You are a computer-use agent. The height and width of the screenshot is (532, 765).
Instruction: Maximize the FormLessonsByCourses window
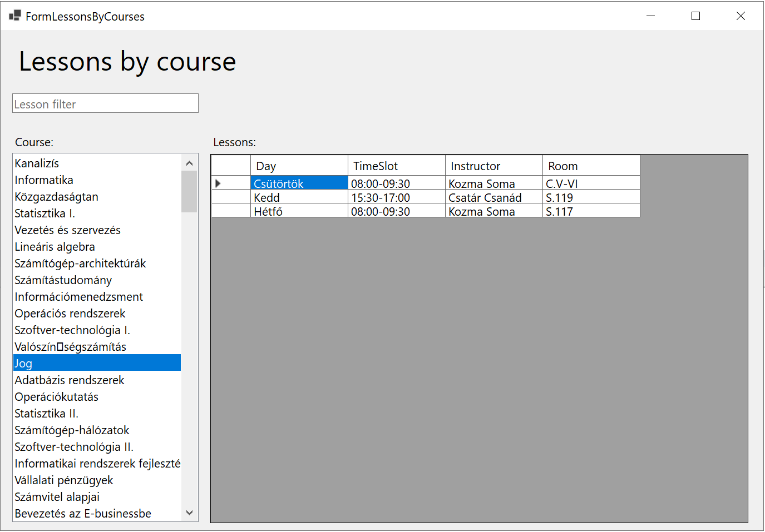point(695,16)
